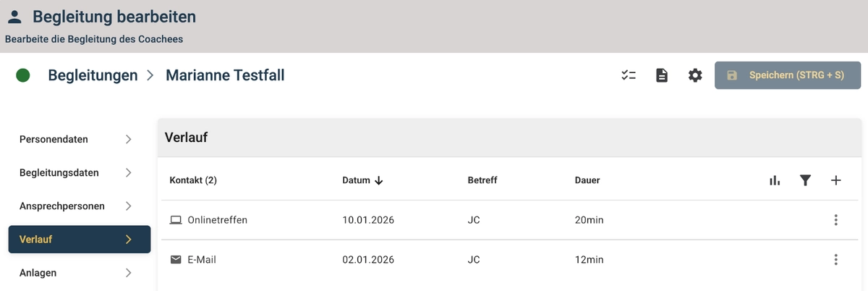
Task: Open the Anlagen sidebar item
Action: [x=38, y=273]
